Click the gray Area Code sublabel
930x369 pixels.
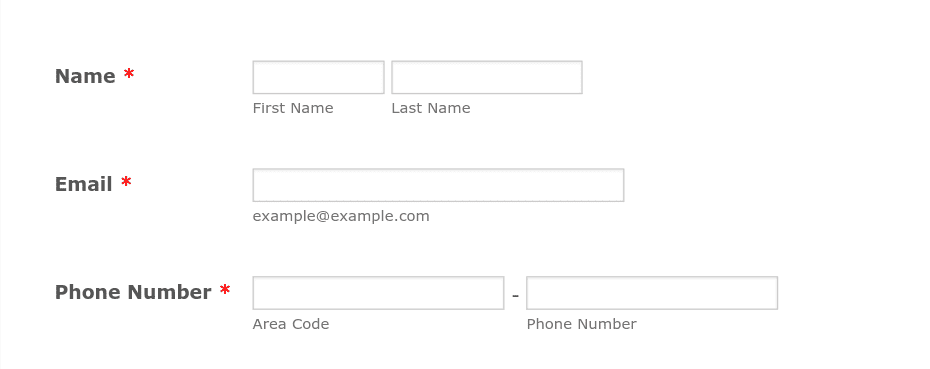pos(291,324)
